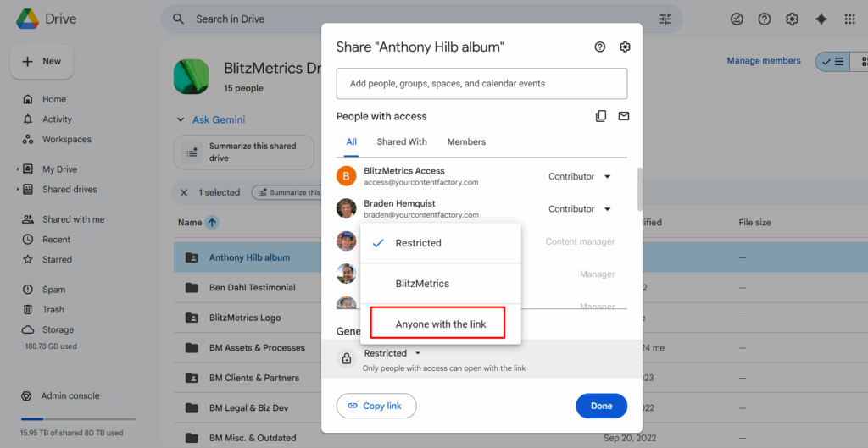Expand the Ask Gemini section
The image size is (868, 448).
[180, 119]
